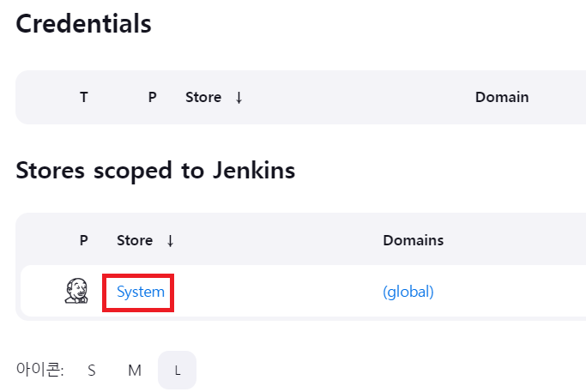586x392 pixels.
Task: Sort Credentials table by Domain column
Action: click(x=502, y=97)
